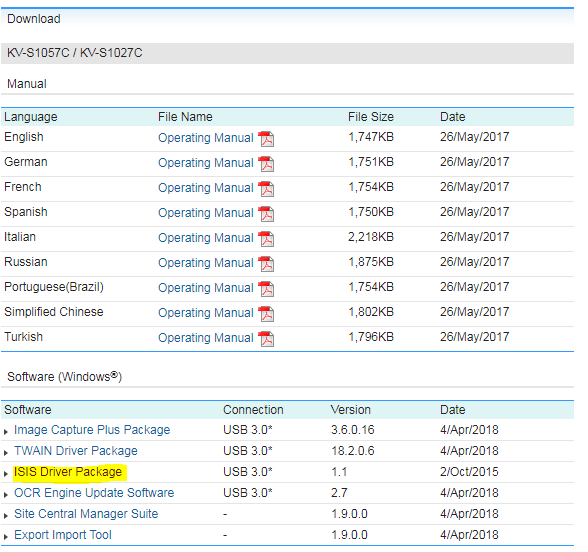Open OCR Engine Update Software link
The image size is (588, 552).
click(x=94, y=493)
